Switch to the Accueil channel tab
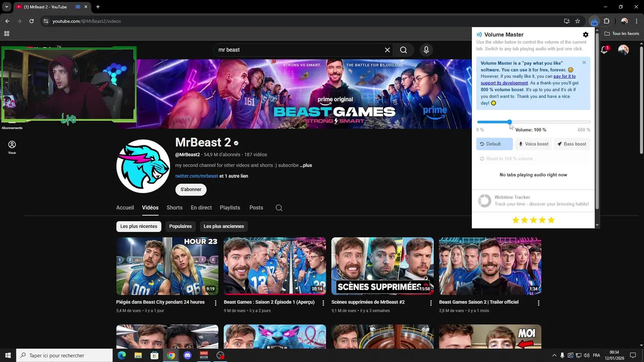This screenshot has width=644, height=362. tap(125, 208)
